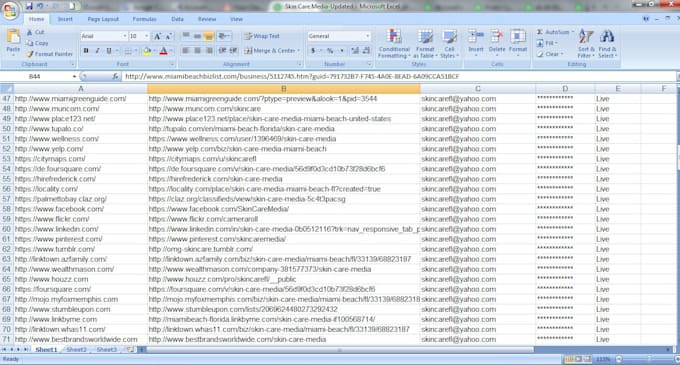Toggle Italic formatting
680x365 pixels.
point(98,51)
